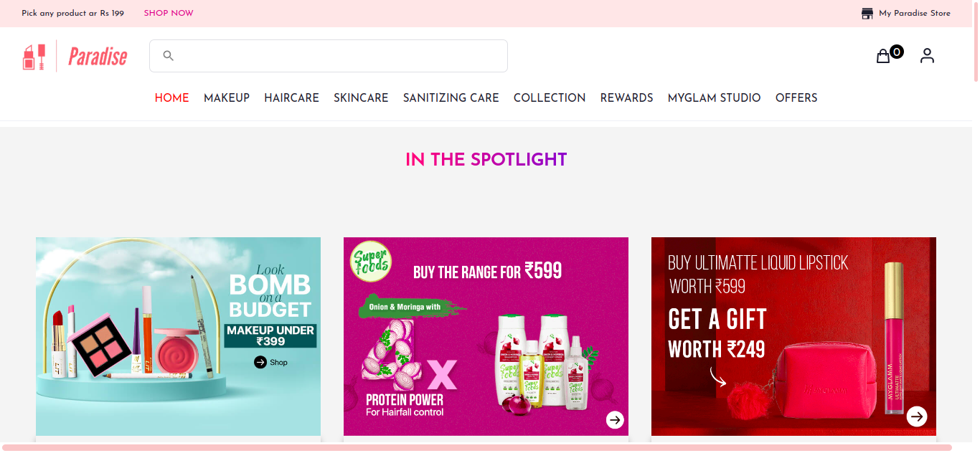The width and height of the screenshot is (980, 453).
Task: Click the Shop arrow on Bomb Budget banner
Action: click(x=259, y=362)
